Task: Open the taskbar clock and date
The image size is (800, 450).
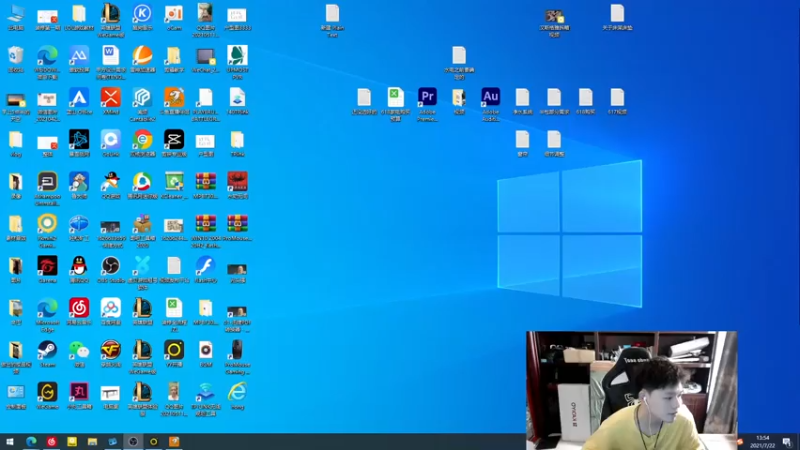Action: point(762,442)
